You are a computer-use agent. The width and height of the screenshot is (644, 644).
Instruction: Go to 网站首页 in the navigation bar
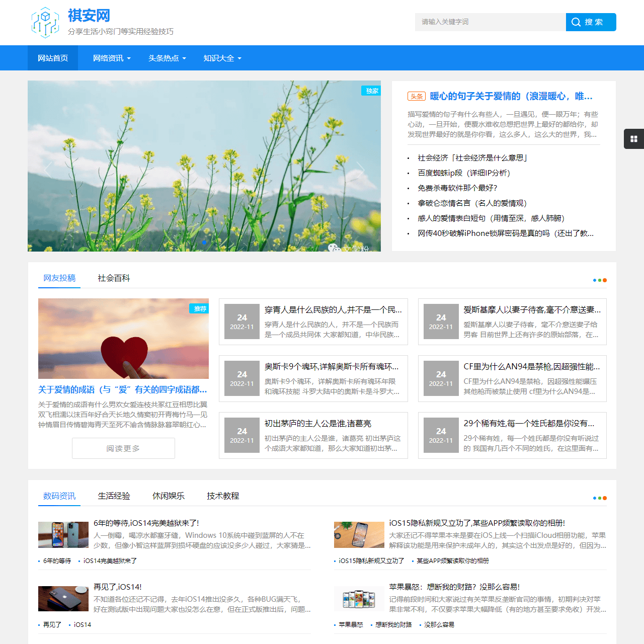53,58
